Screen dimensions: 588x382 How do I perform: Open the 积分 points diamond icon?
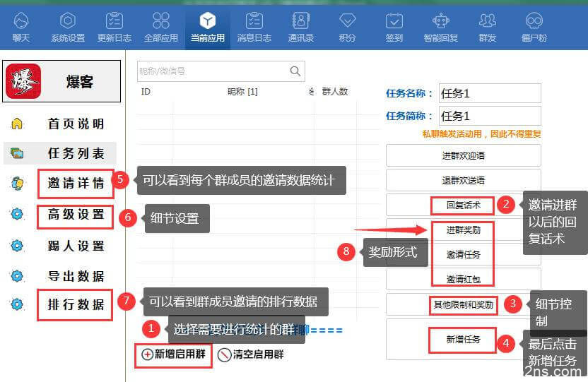(x=347, y=21)
